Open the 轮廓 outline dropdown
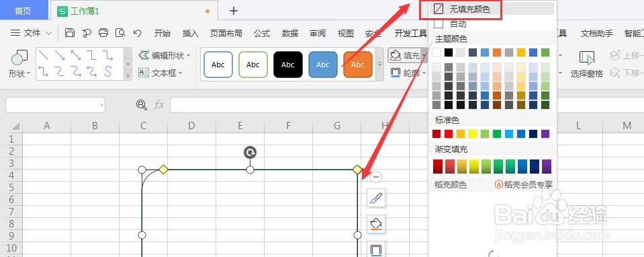The width and height of the screenshot is (644, 257). tap(424, 73)
